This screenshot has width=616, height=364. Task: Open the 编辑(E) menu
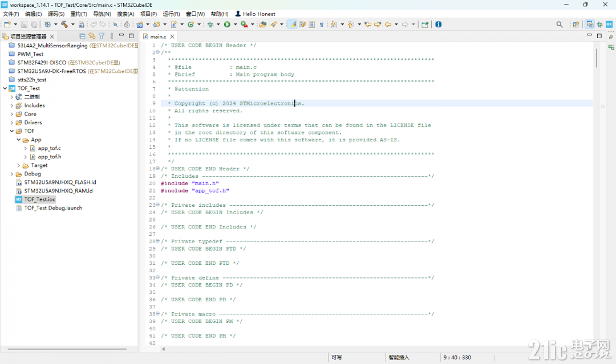tap(34, 14)
